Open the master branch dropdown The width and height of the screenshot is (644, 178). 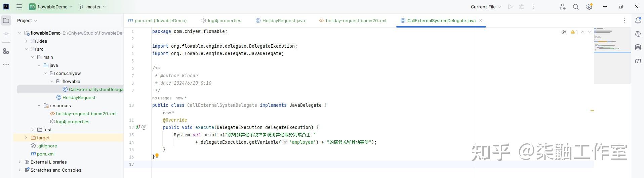(92, 7)
